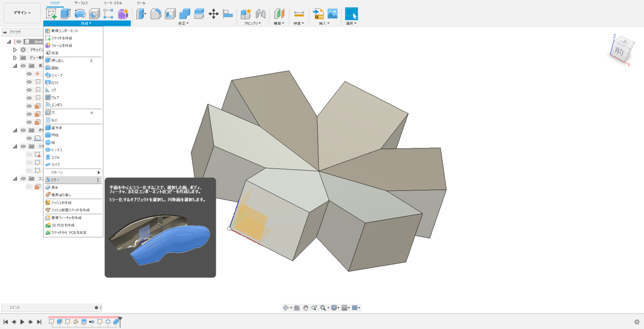Image resolution: width=644 pixels, height=329 pixels.
Task: Toggle visibility of the origin point item
Action: tap(30, 74)
